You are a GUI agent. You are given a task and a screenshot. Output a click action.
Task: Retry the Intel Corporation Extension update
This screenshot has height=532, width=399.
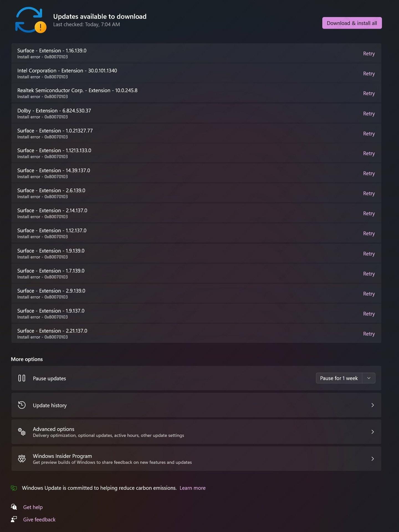pyautogui.click(x=369, y=73)
